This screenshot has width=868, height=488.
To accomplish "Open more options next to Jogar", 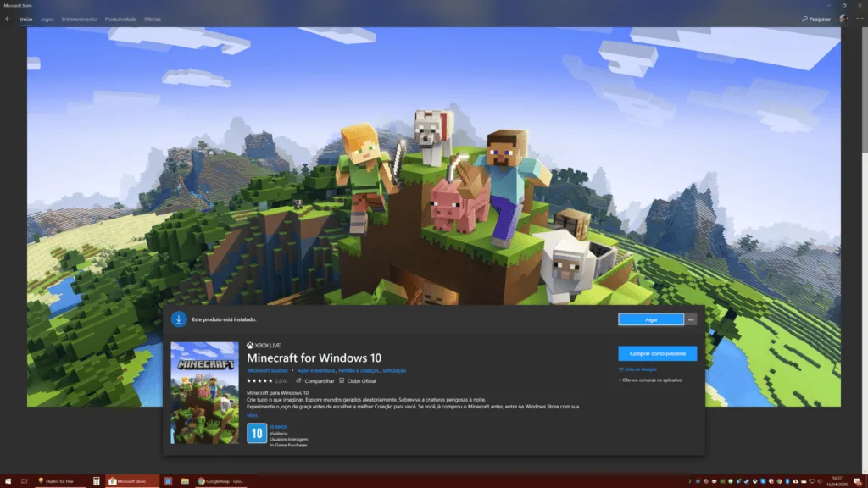I will [x=691, y=319].
